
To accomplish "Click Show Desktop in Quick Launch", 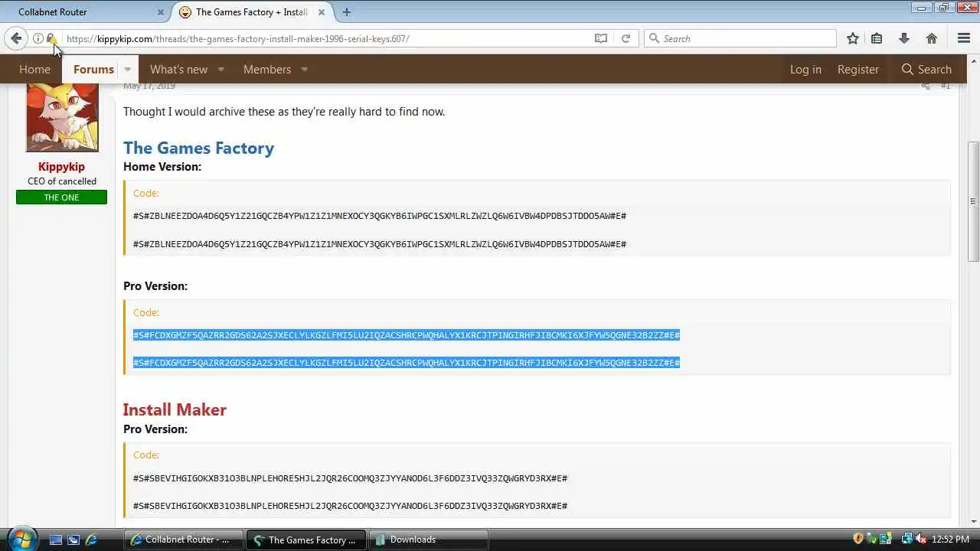I will pyautogui.click(x=55, y=540).
